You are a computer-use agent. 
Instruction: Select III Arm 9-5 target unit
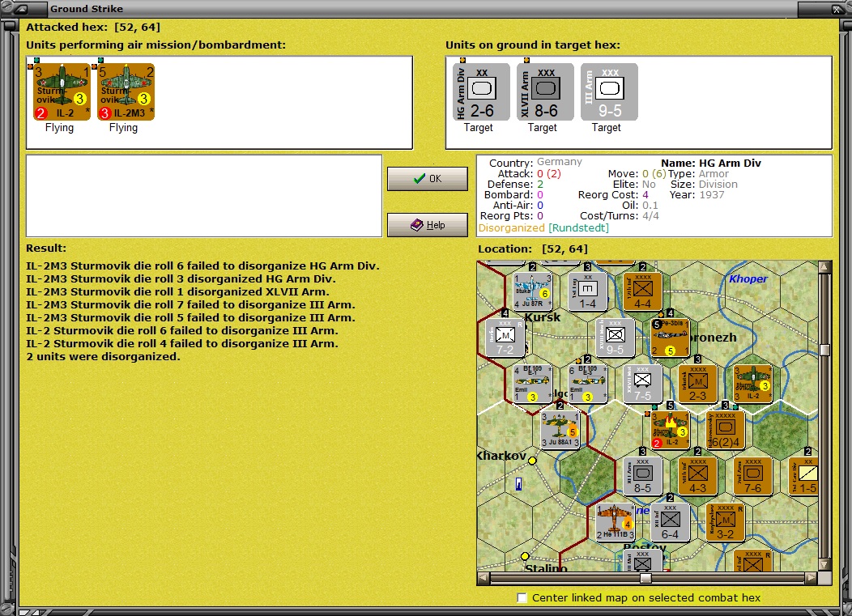(x=609, y=91)
